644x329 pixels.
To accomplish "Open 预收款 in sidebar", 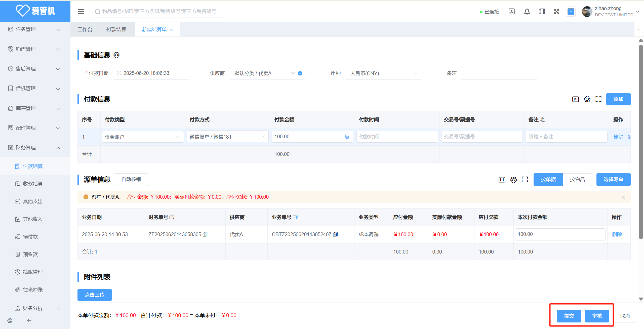I will [35, 254].
